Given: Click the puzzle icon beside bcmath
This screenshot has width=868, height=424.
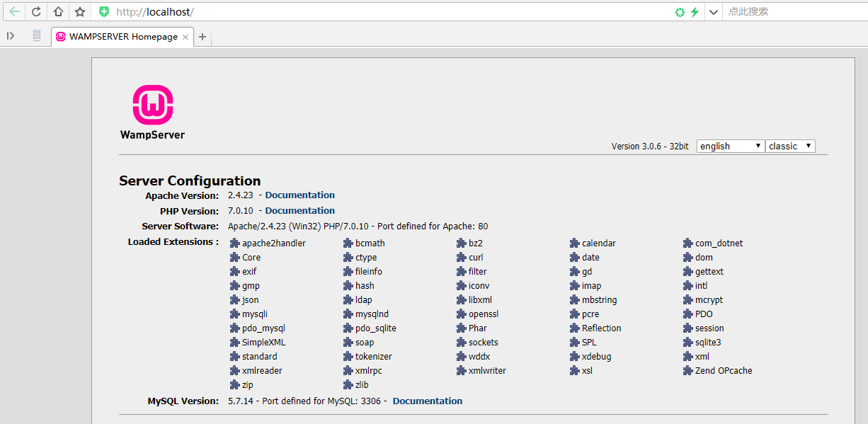Looking at the screenshot, I should pos(348,243).
